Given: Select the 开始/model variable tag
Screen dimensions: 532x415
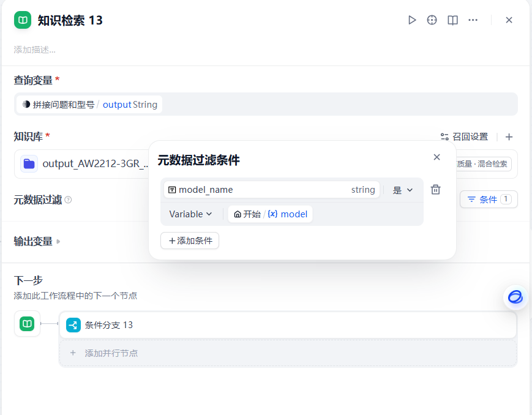Looking at the screenshot, I should coord(270,214).
